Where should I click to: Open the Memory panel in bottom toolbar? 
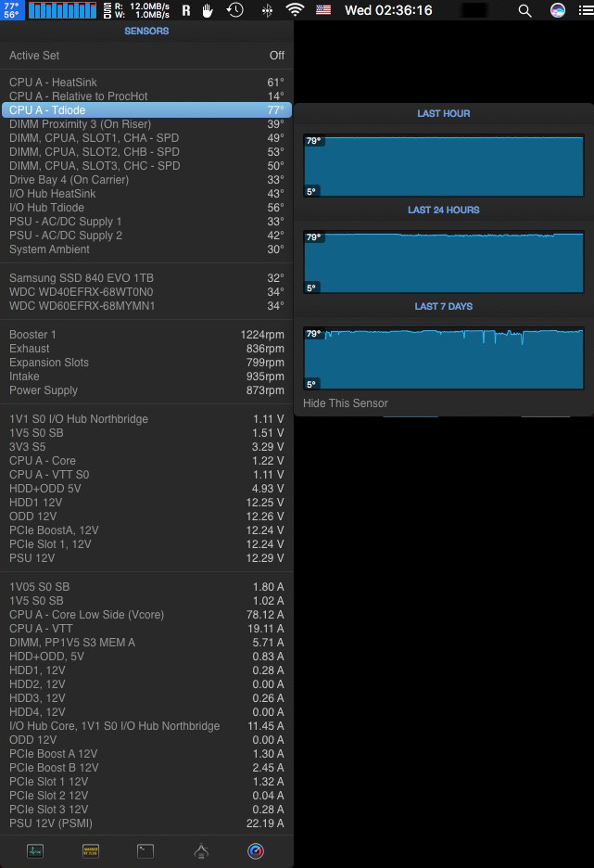89,850
